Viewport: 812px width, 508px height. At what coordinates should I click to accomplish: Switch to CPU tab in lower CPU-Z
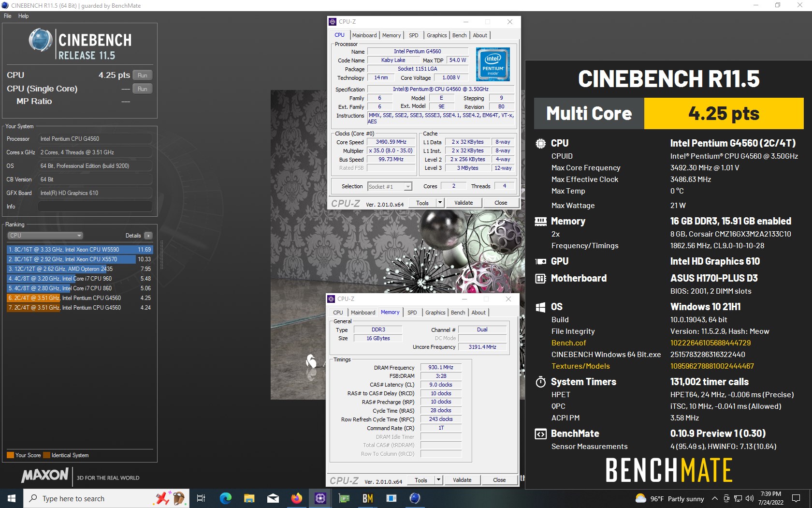(x=338, y=313)
